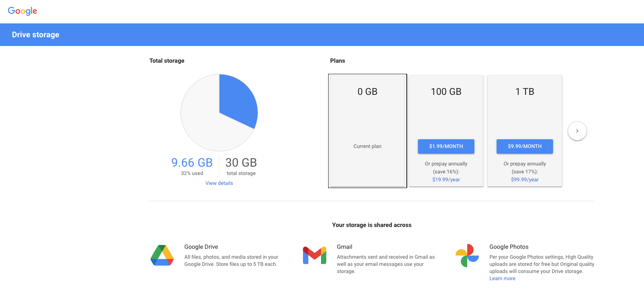Viewport: 644px width, 298px height.
Task: Click 'Your storage is shared across' heading
Action: point(372,225)
